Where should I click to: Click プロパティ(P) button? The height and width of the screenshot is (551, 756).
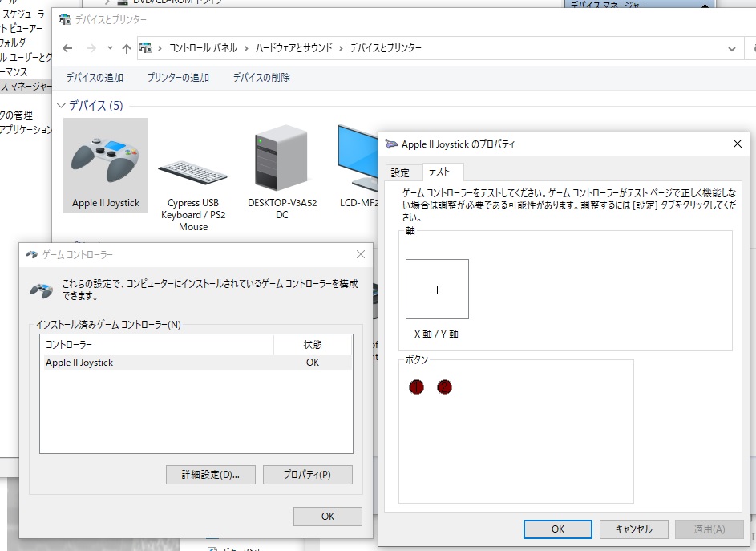(307, 474)
